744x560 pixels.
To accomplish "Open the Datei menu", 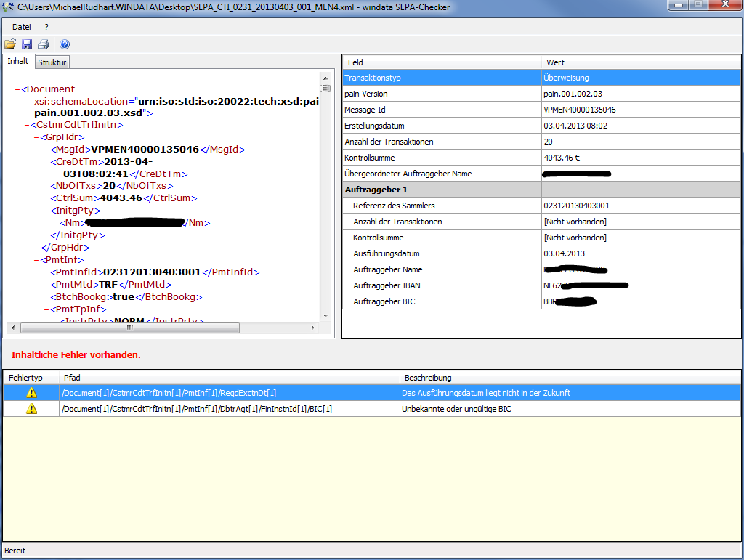I will click(21, 27).
